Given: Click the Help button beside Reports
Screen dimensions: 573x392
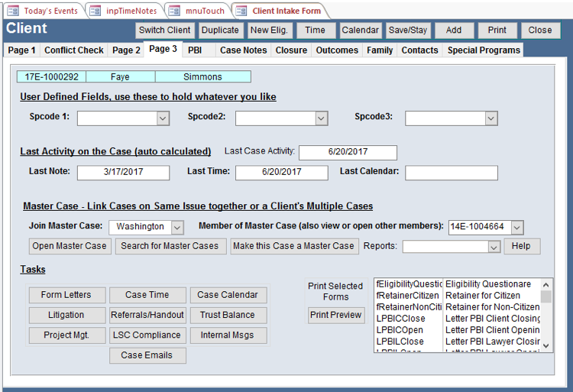Looking at the screenshot, I should (522, 246).
